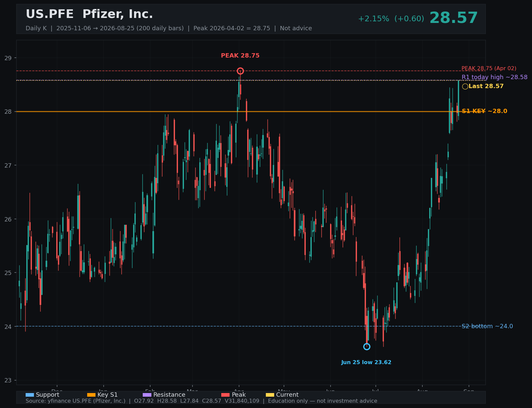This screenshot has width=532, height=408.
Task: Click the blue Jun 25 low circle marker
Action: [x=367, y=346]
